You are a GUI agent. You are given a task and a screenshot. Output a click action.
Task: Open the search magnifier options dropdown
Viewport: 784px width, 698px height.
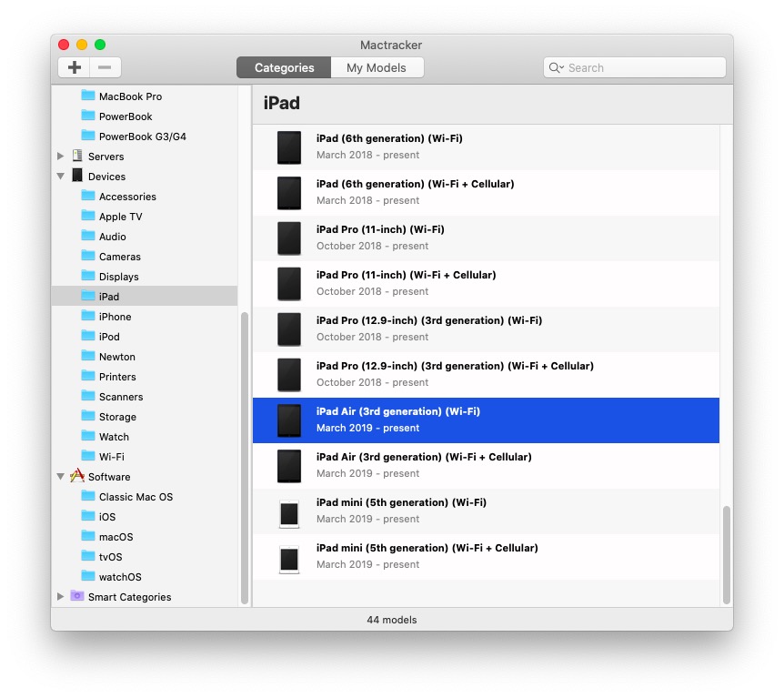pyautogui.click(x=556, y=67)
